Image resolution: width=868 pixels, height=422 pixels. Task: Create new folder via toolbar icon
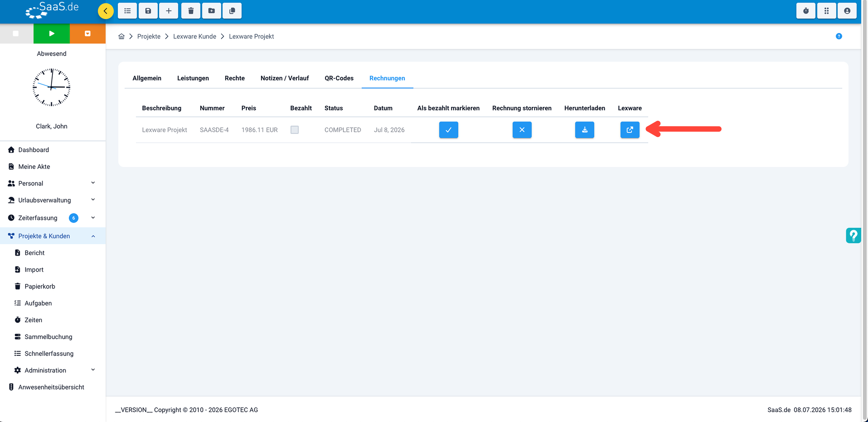(212, 11)
